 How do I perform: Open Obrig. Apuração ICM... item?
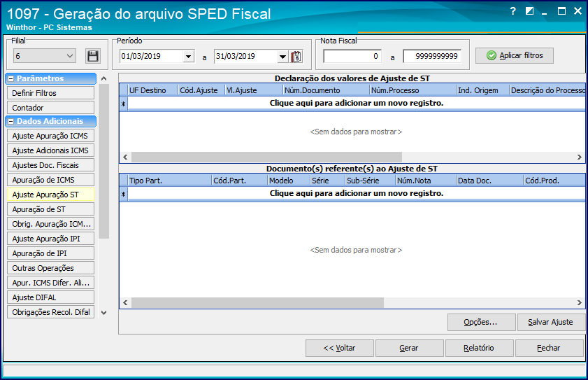[x=50, y=224]
